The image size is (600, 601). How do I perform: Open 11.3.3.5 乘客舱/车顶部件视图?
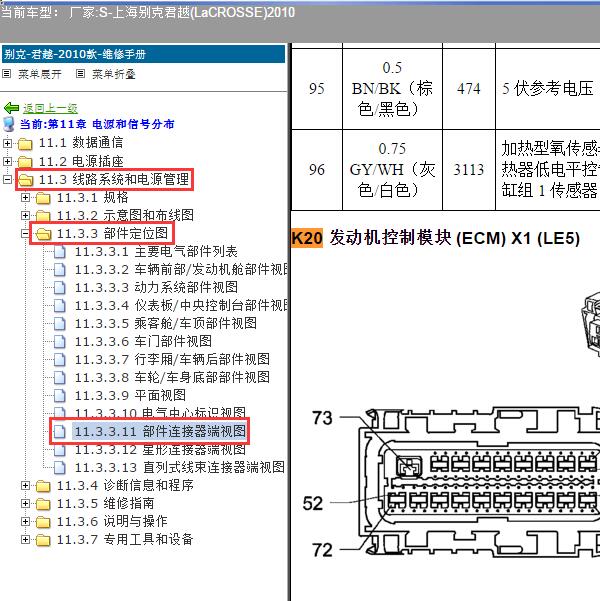tap(166, 323)
